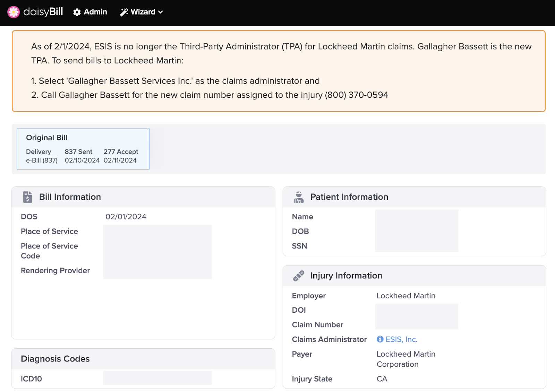Click the Wizard magic wand icon
This screenshot has height=392, width=555.
pos(124,12)
